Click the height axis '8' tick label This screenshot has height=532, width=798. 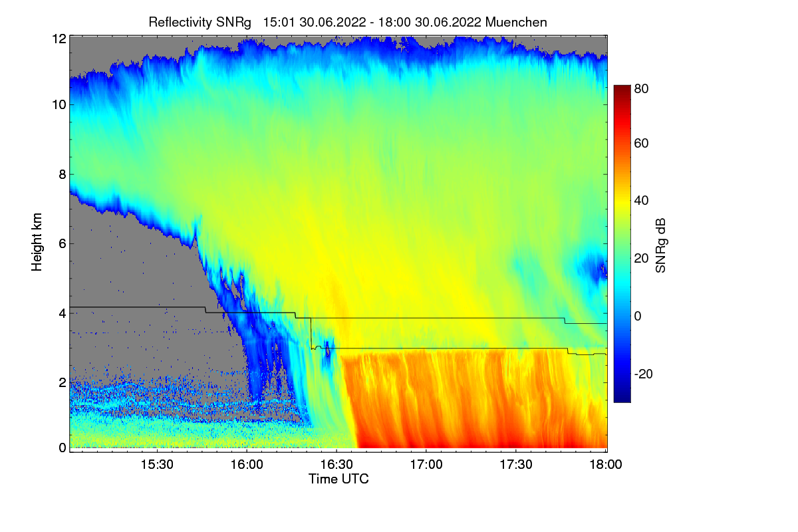(x=63, y=174)
